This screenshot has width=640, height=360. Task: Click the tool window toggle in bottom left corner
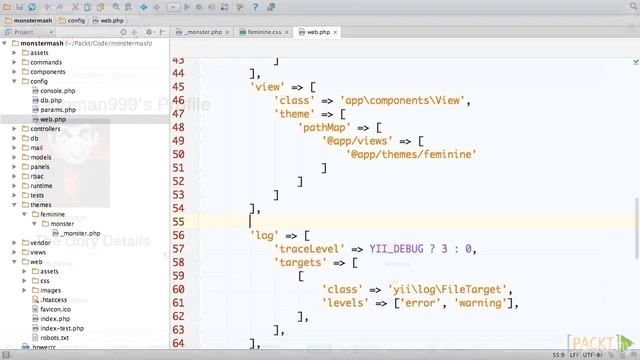(x=5, y=355)
